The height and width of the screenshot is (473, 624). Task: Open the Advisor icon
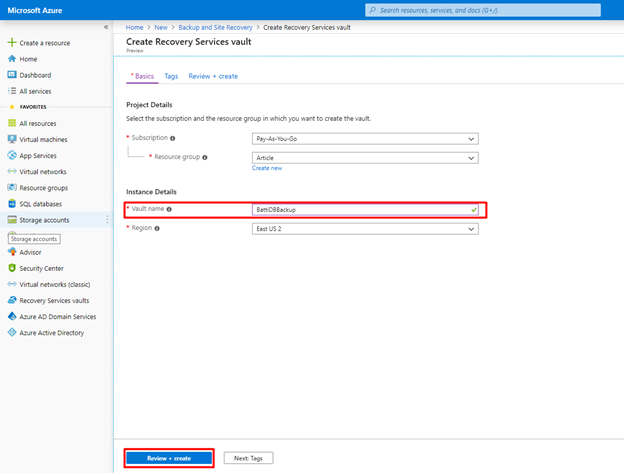pyautogui.click(x=12, y=252)
